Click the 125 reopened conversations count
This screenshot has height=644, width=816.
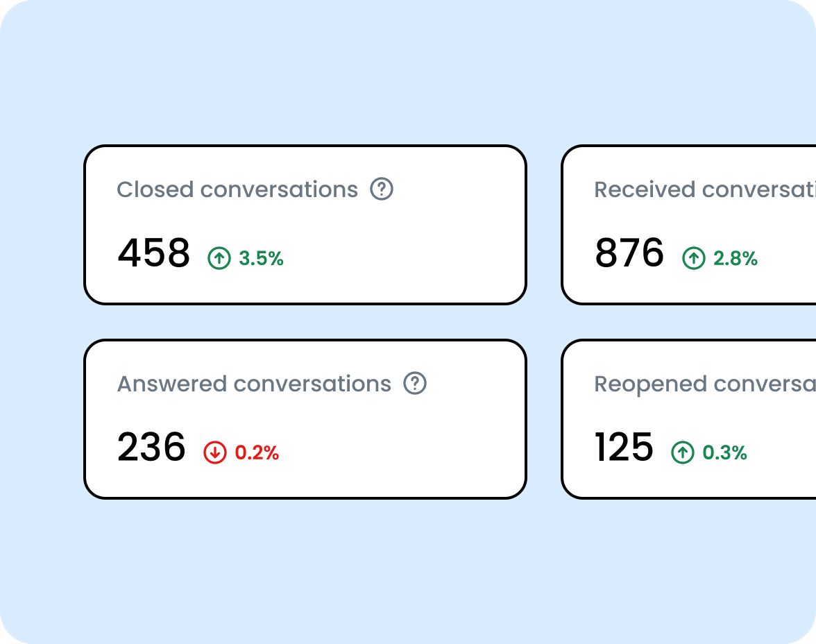coord(624,447)
